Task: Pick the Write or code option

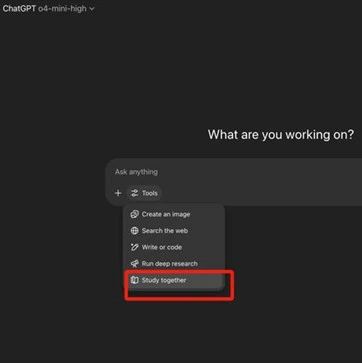Action: pyautogui.click(x=175, y=247)
